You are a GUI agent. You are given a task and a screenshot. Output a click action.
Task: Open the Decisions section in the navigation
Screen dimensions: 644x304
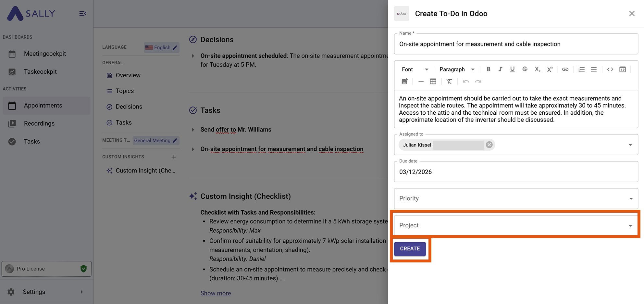click(x=129, y=107)
